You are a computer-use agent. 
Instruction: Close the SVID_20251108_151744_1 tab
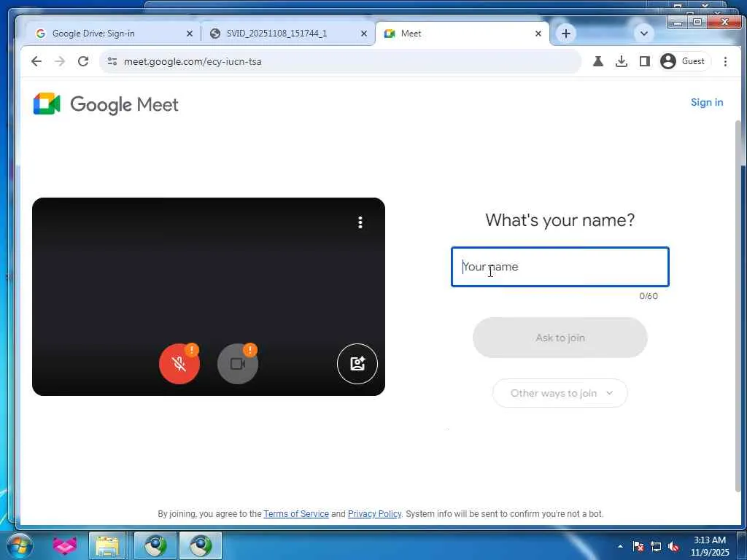[363, 34]
